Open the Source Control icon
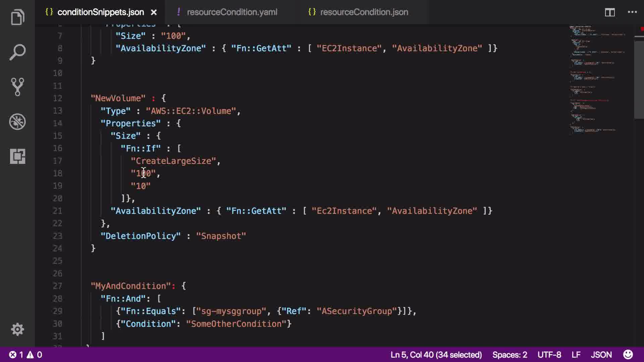This screenshot has height=362, width=644. 17,87
